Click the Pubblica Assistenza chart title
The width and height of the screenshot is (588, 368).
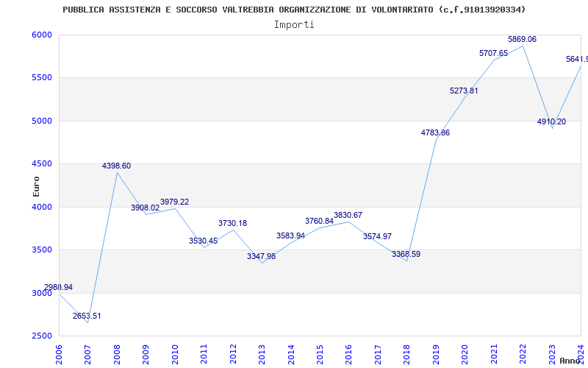click(294, 10)
